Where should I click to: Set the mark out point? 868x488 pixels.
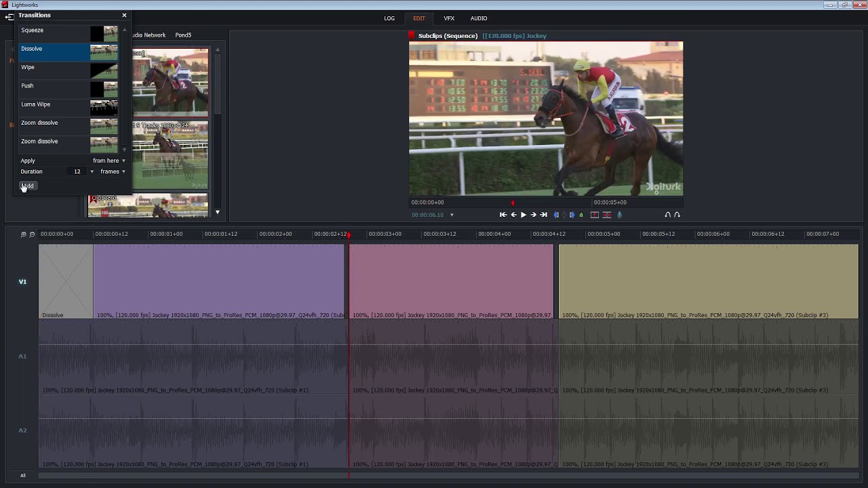pos(572,215)
